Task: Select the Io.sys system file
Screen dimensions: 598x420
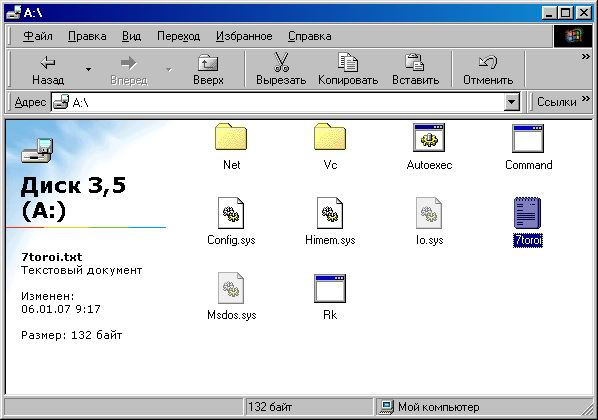Action: click(x=429, y=213)
